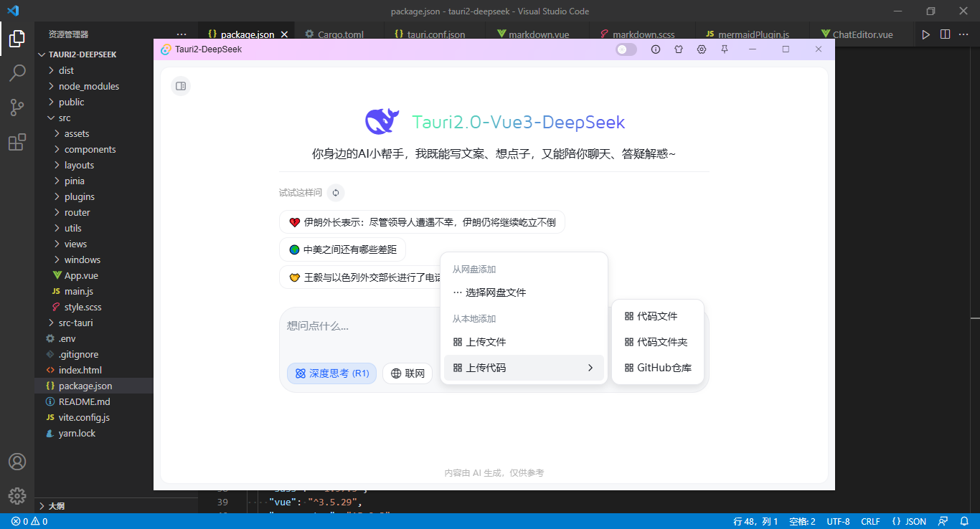This screenshot has width=980, height=529.
Task: Switch the dark mode toggle in titlebar
Action: tap(626, 49)
